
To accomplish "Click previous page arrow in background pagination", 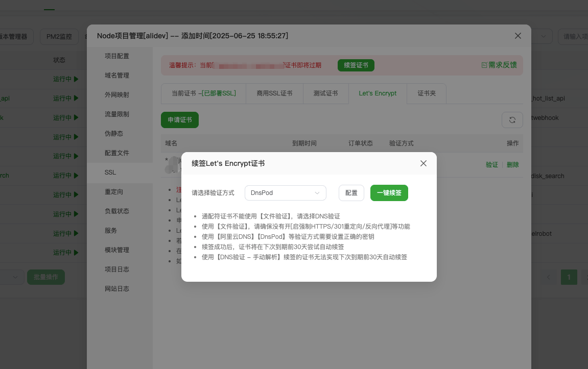I will [x=549, y=277].
